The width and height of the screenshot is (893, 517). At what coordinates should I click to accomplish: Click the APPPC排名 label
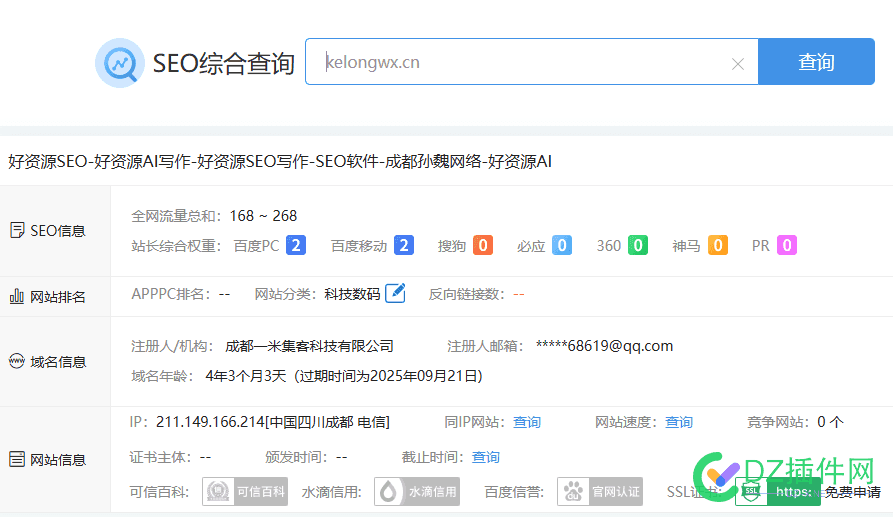pyautogui.click(x=171, y=294)
